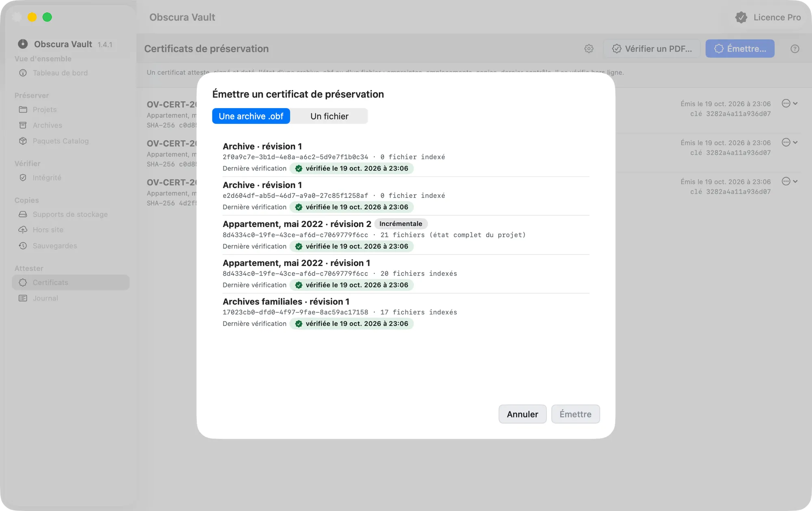Open the more-actions menu of the first certificate
Viewport: 812px width, 511px height.
click(790, 104)
